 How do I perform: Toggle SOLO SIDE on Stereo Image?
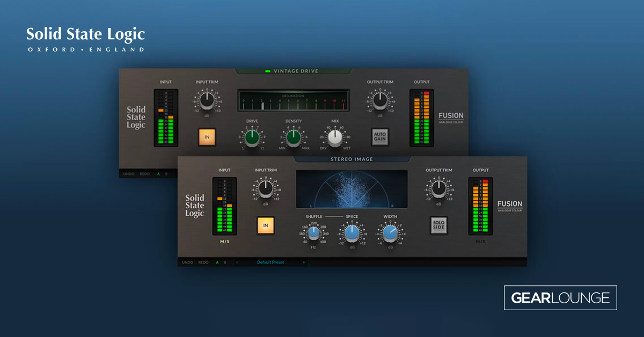[438, 225]
